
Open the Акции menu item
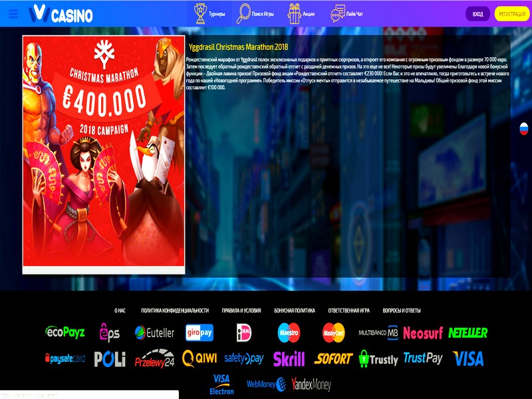click(x=309, y=14)
